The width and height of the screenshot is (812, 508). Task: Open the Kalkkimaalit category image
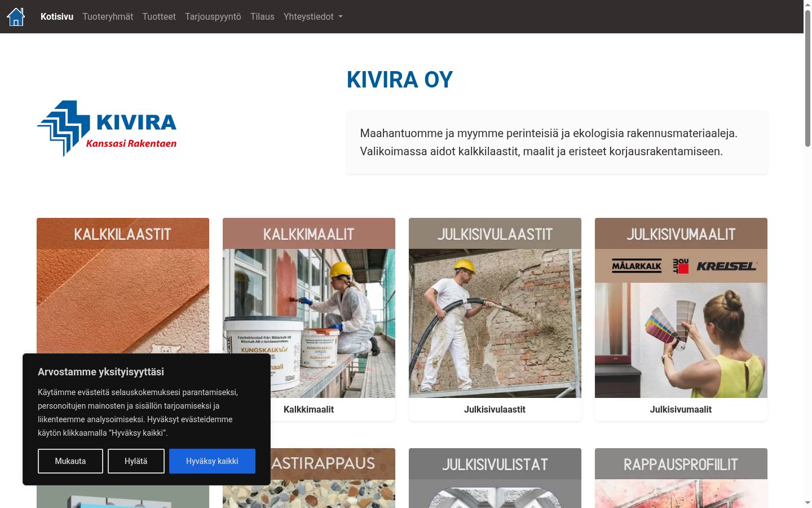tap(309, 308)
